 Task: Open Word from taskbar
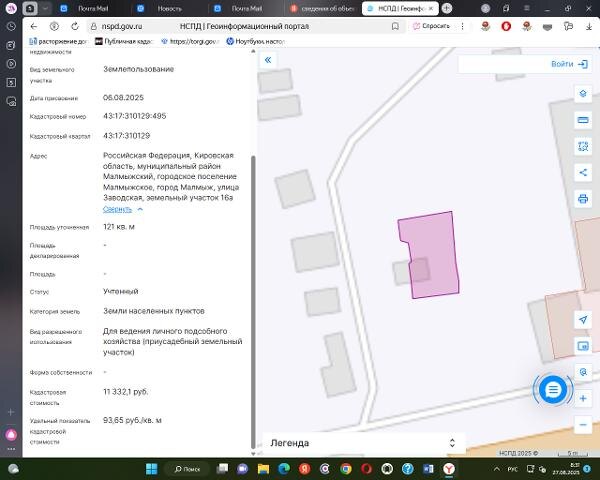428,469
